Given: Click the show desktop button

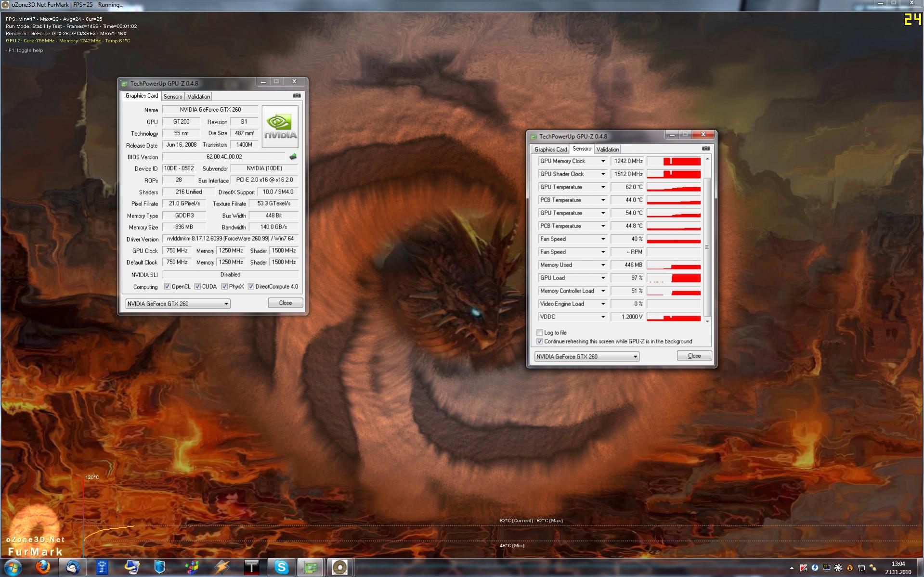Looking at the screenshot, I should coord(920,568).
